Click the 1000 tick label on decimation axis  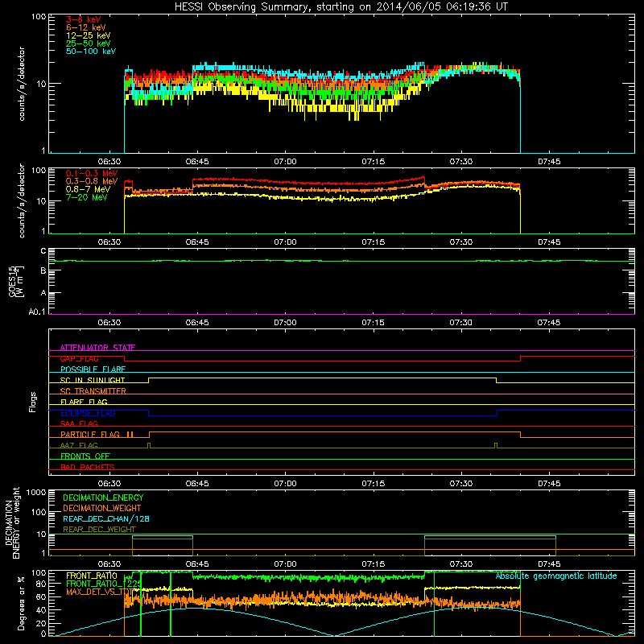pos(36,492)
